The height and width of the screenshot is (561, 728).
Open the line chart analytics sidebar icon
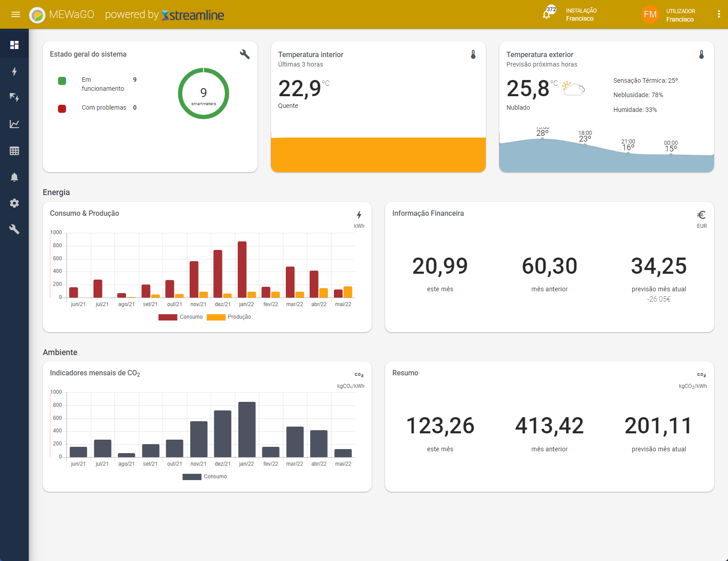click(14, 124)
